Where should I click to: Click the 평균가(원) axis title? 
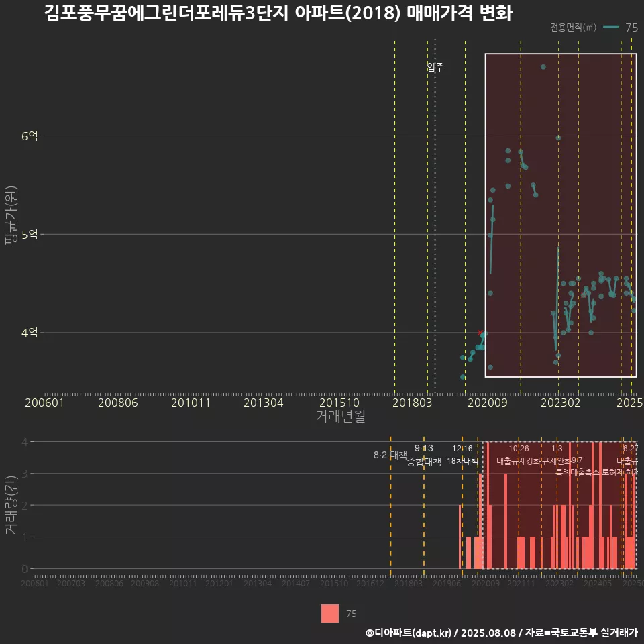(11, 215)
